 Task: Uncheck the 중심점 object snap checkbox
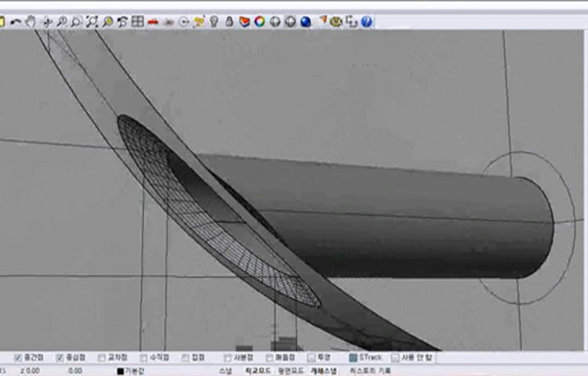(60, 358)
